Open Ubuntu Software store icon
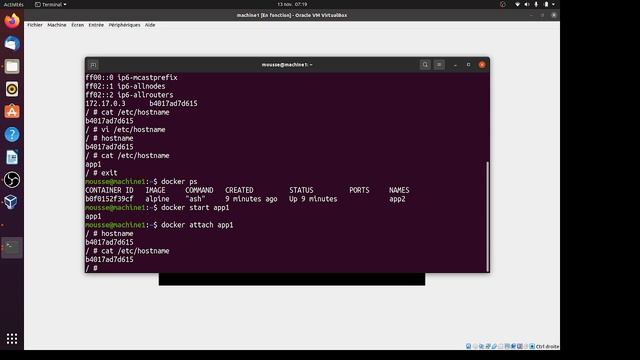The image size is (640, 360). tap(12, 111)
